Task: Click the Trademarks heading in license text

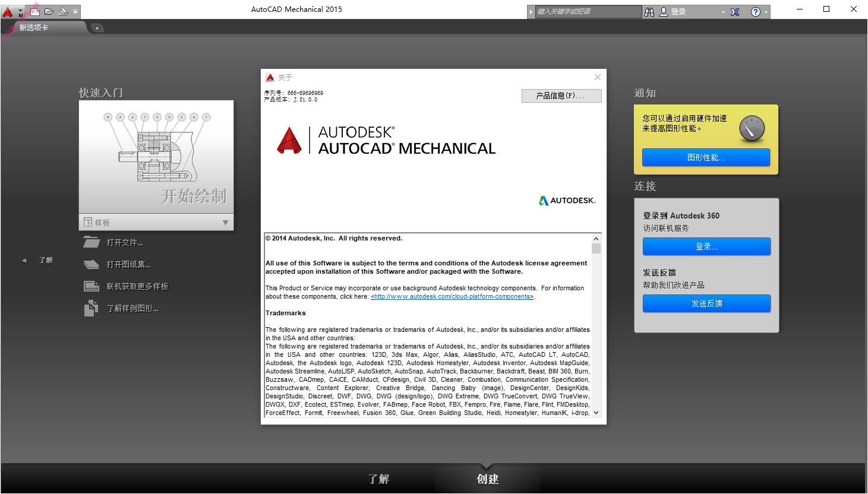Action: pyautogui.click(x=286, y=313)
